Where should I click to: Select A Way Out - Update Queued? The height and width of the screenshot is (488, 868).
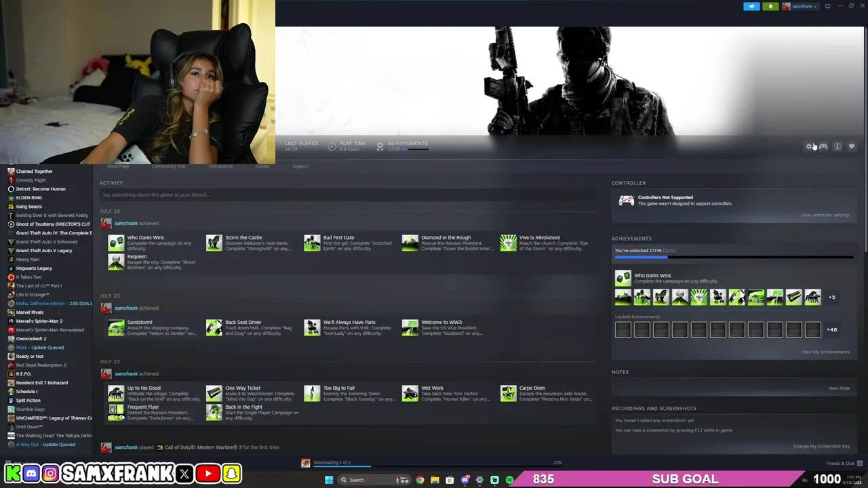click(x=45, y=445)
